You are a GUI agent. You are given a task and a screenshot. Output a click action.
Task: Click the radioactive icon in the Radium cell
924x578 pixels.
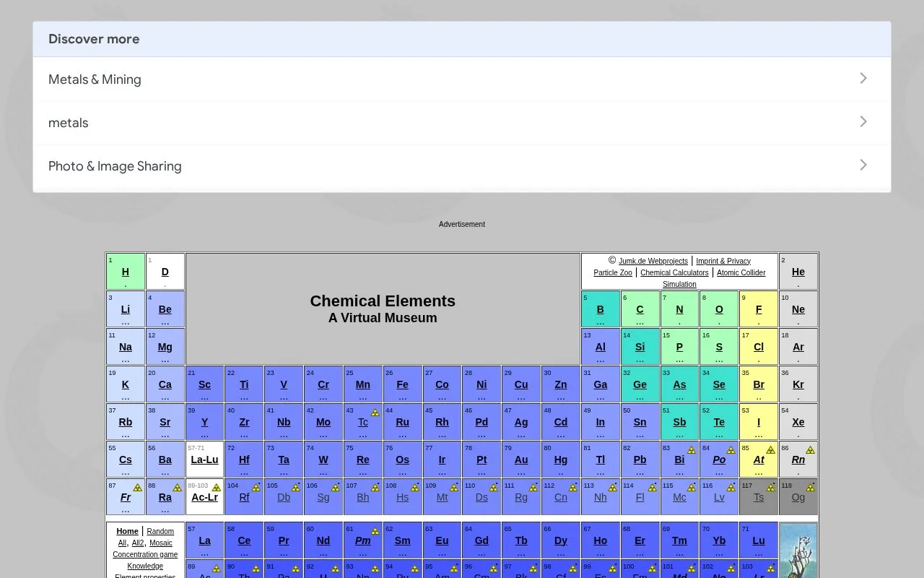click(x=177, y=488)
